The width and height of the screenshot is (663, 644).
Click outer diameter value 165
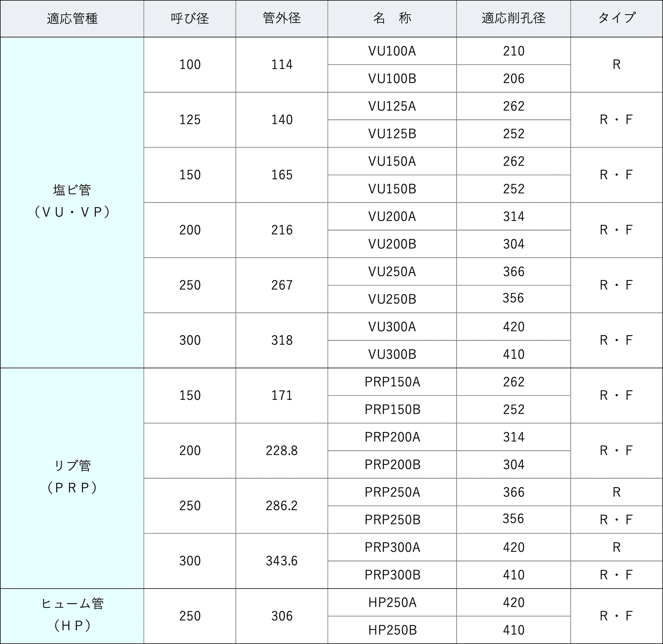pos(282,175)
